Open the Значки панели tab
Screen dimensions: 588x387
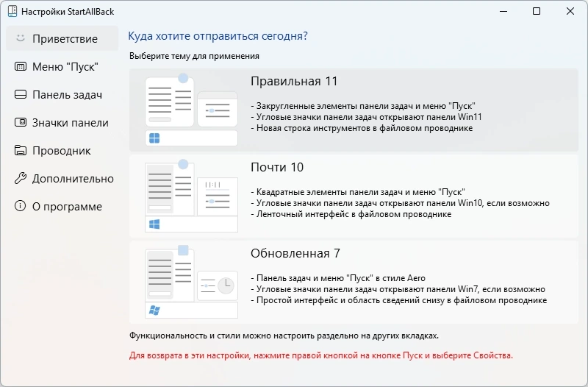(x=62, y=122)
